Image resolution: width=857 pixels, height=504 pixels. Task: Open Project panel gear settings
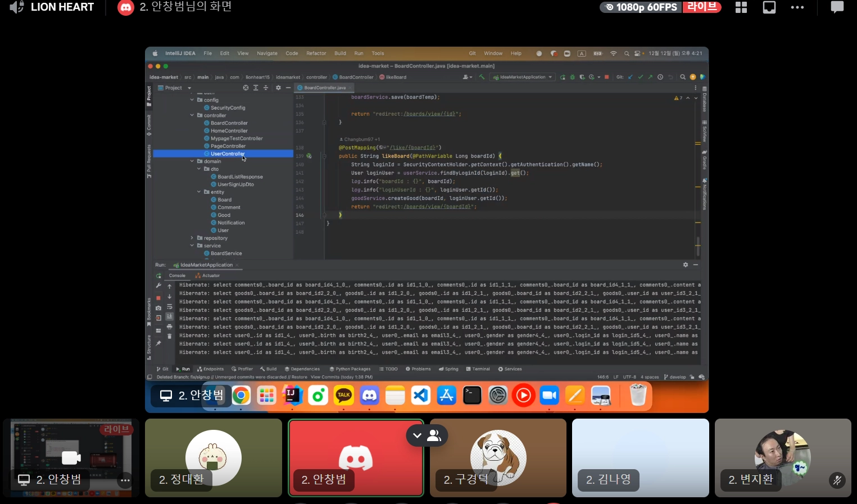pyautogui.click(x=278, y=88)
